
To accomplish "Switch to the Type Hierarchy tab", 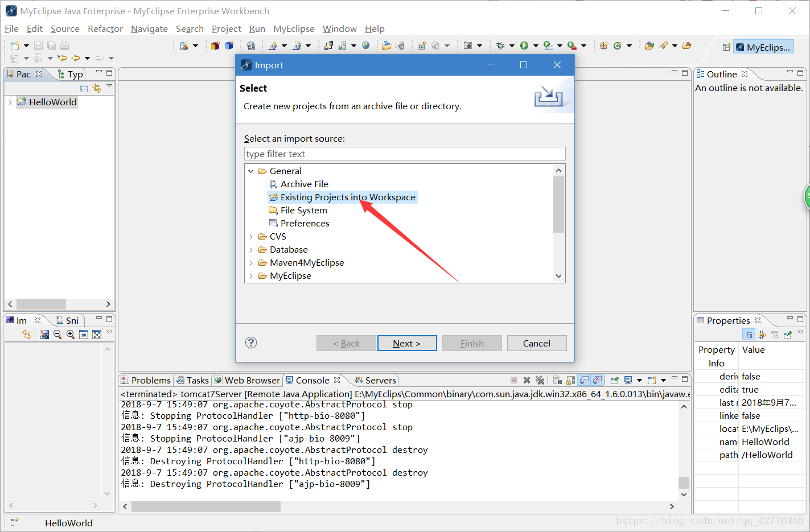I will click(x=71, y=74).
